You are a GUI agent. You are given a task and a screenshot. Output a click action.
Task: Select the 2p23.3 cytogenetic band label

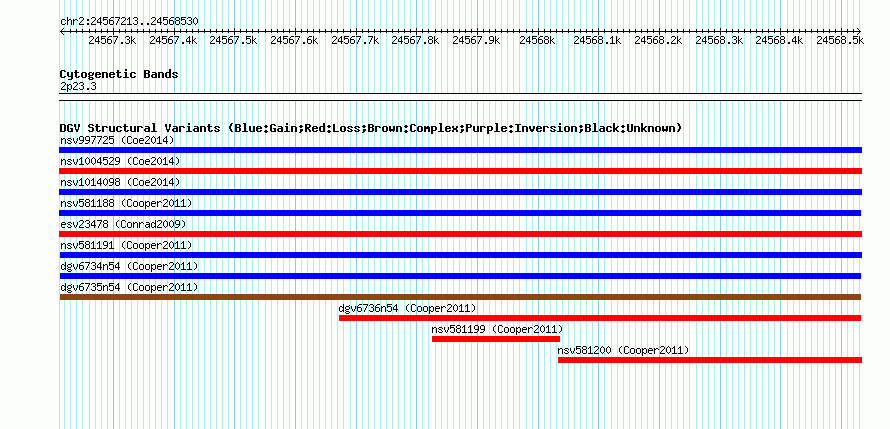[78, 86]
